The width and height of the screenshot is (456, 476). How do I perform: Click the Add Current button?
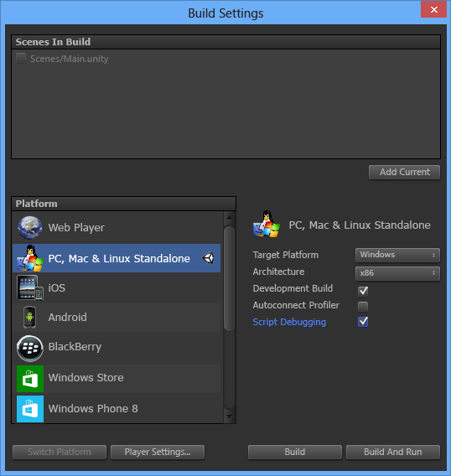click(x=404, y=172)
